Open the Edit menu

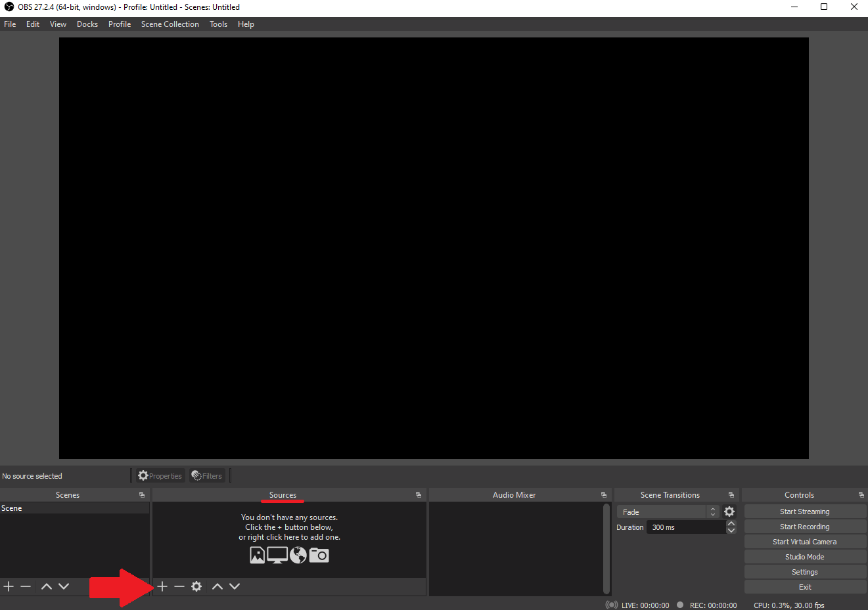(x=33, y=24)
